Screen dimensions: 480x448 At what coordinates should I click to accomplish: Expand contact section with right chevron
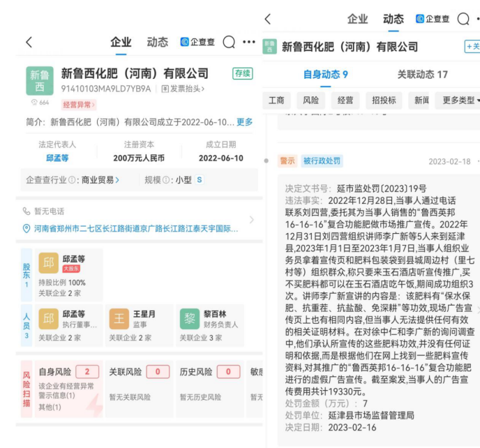(x=252, y=220)
